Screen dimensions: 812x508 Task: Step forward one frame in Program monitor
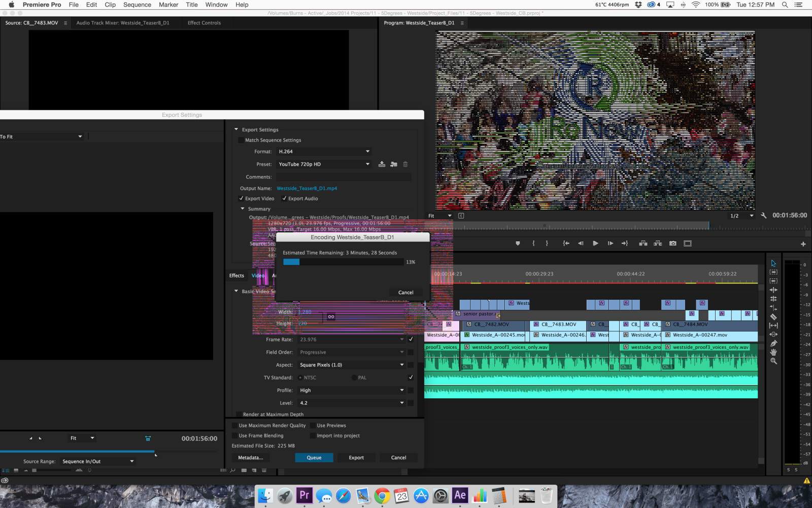(610, 243)
